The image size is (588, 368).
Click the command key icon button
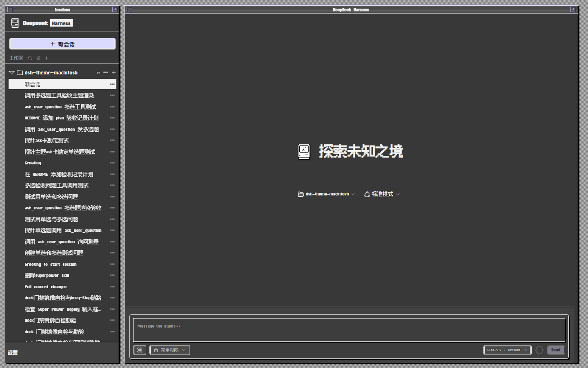point(140,350)
